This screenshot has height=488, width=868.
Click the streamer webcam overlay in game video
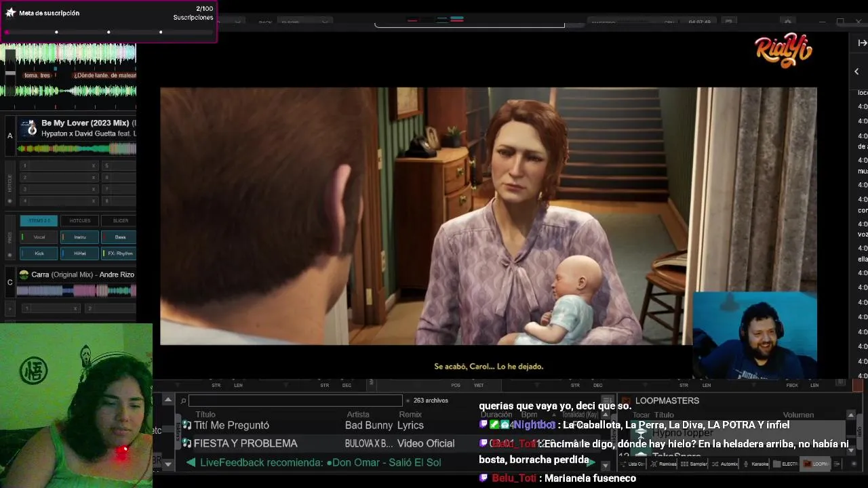tap(755, 335)
